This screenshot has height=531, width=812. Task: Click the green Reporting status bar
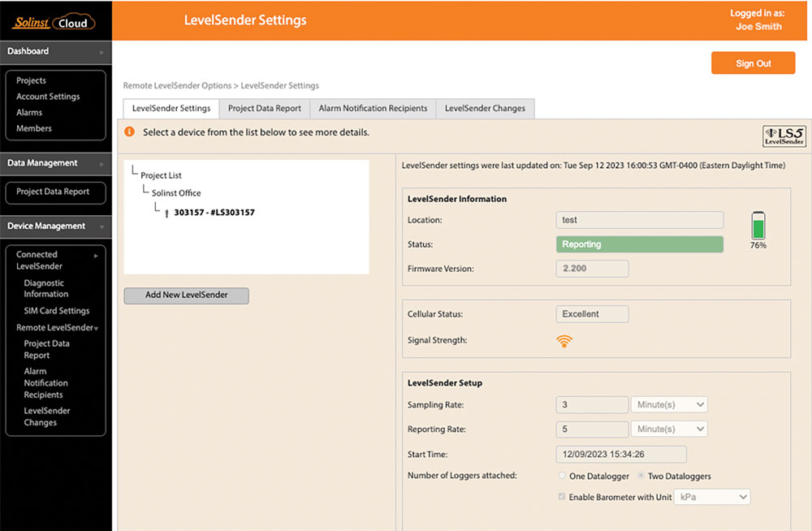tap(639, 244)
